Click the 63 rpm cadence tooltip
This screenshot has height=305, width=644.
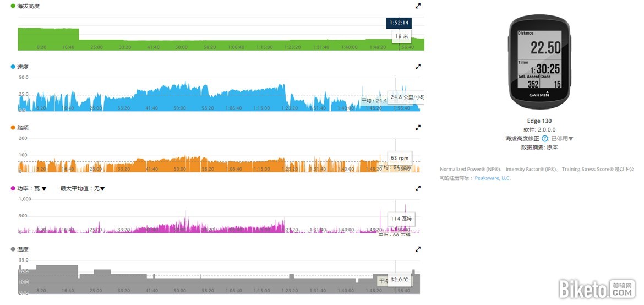(401, 158)
